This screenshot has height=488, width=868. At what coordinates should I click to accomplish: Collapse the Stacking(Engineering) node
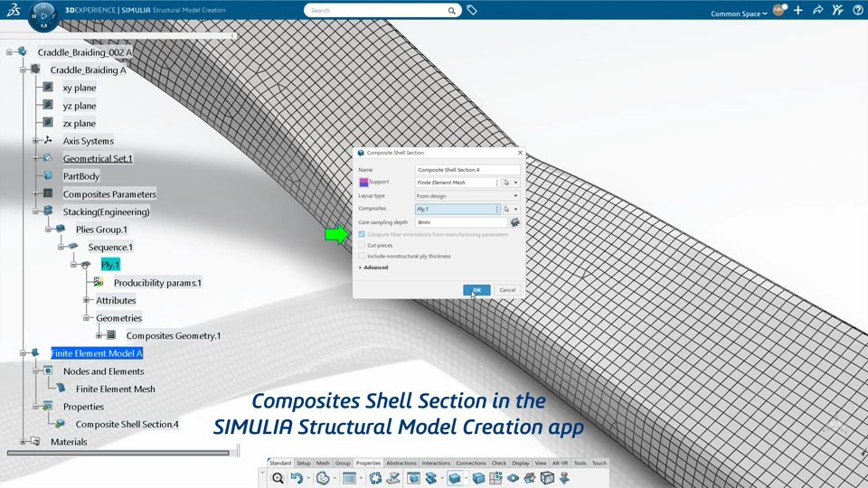[35, 211]
